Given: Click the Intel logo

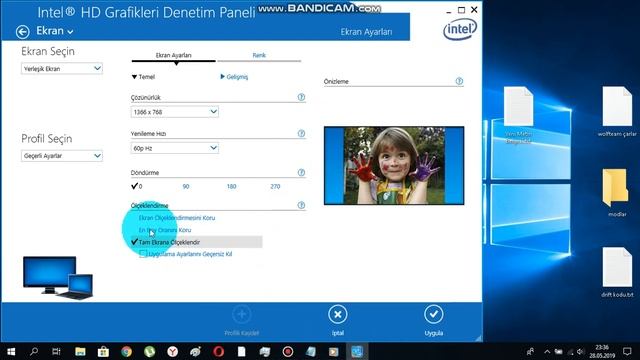Looking at the screenshot, I should [460, 30].
